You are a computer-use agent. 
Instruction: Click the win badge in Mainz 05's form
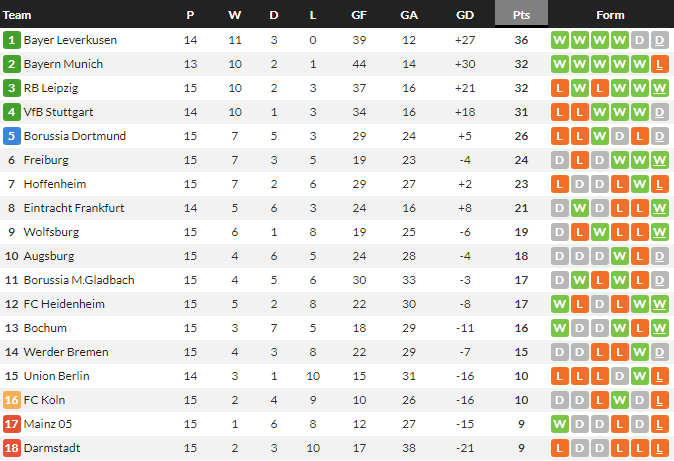point(560,424)
